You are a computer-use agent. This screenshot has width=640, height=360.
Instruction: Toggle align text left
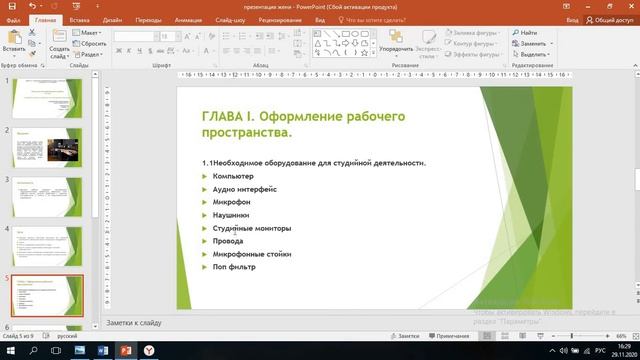click(x=226, y=51)
